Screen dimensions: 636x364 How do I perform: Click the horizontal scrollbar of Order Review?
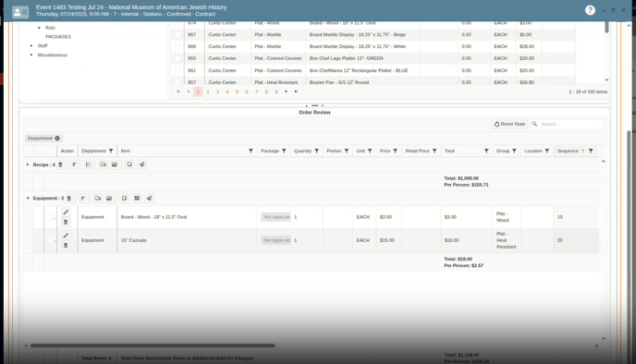pyautogui.click(x=153, y=346)
